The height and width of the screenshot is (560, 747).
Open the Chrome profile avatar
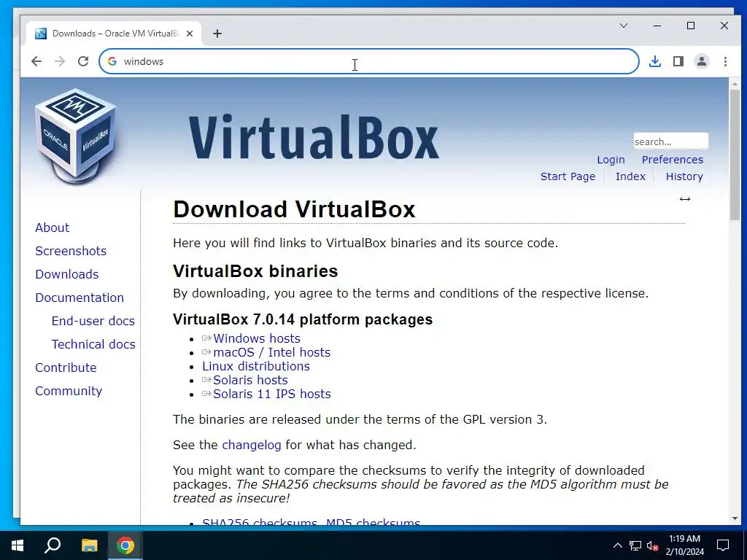(702, 61)
